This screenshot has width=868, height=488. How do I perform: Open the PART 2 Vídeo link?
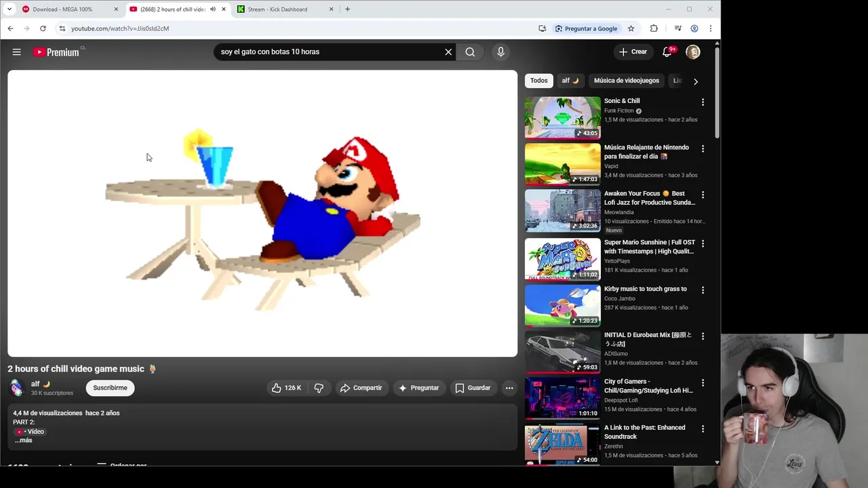point(29,432)
